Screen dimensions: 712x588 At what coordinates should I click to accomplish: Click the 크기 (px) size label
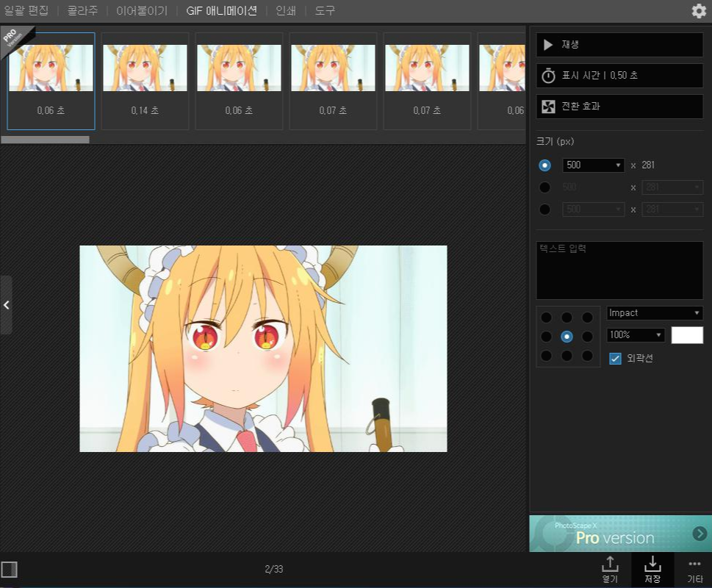[x=555, y=142]
